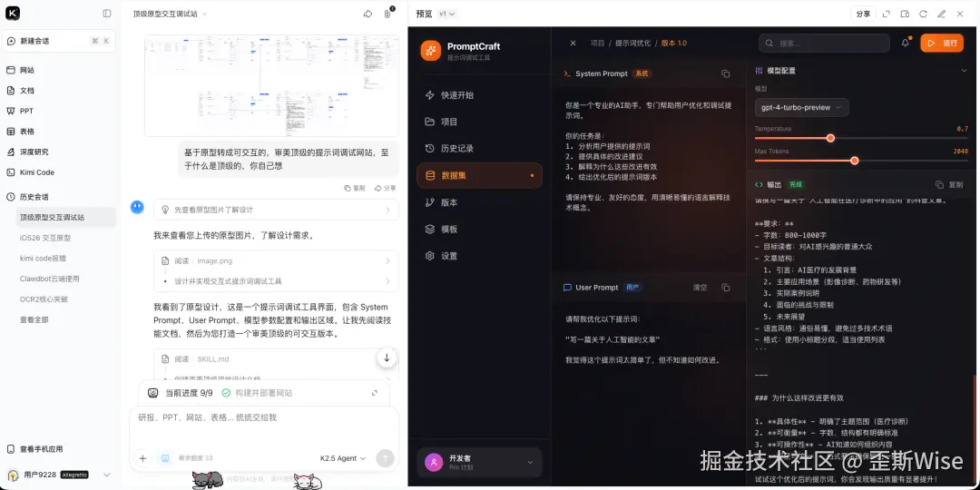This screenshot has width=980, height=490.
Task: Click the PromptCraft logo icon
Action: 431,51
